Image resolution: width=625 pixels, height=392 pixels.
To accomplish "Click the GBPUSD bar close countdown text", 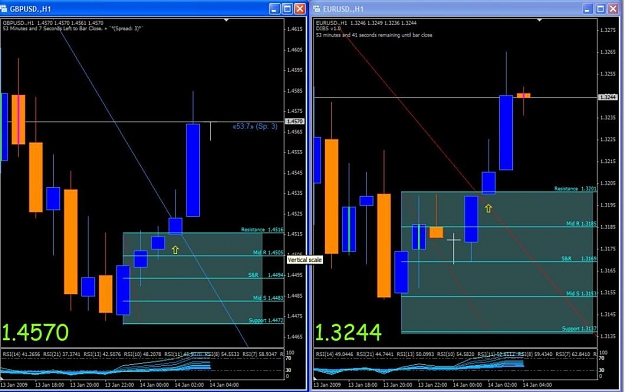I will coord(73,29).
